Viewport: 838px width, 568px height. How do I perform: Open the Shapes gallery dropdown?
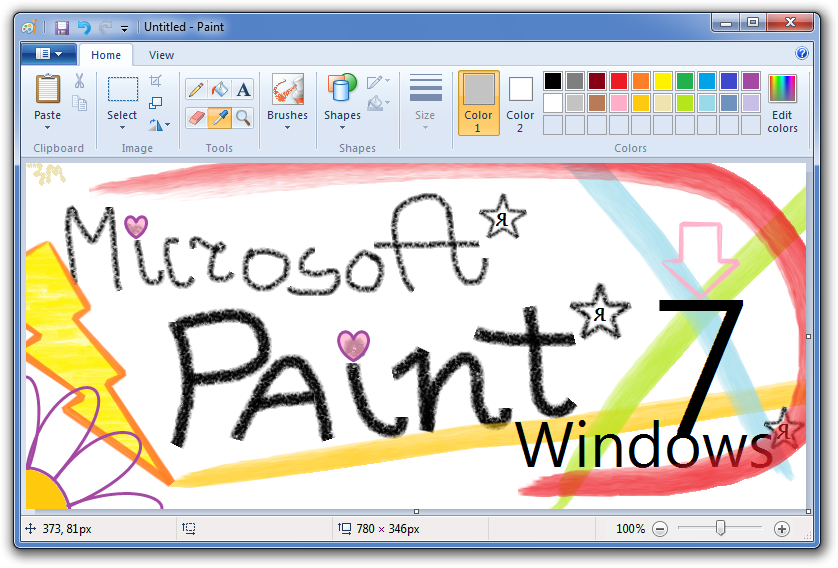(x=342, y=127)
